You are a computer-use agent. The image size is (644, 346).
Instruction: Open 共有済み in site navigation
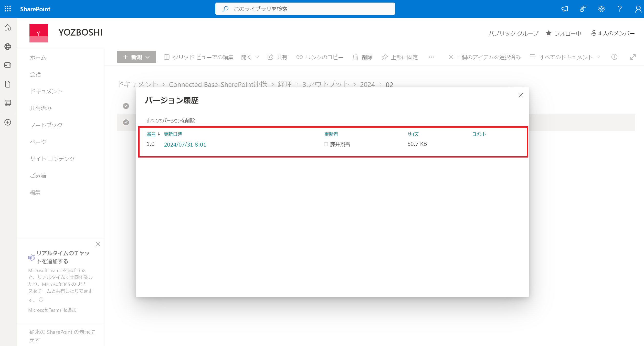pyautogui.click(x=41, y=108)
